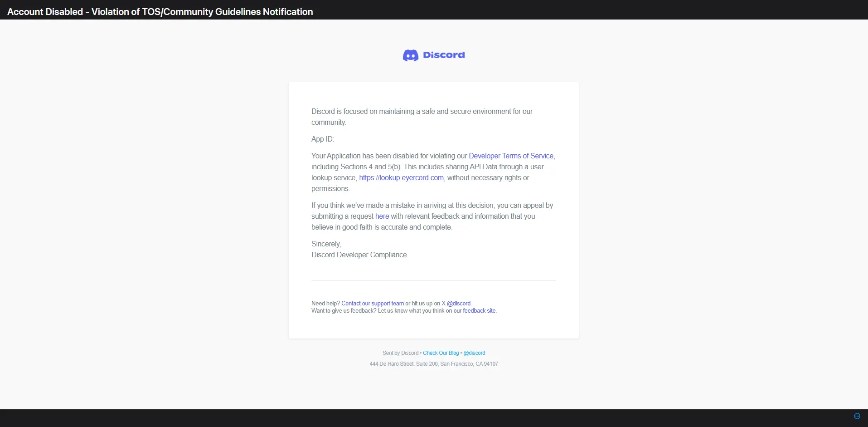Viewport: 868px width, 427px height.
Task: Visit the lookup.eyercord.com link
Action: click(x=401, y=177)
